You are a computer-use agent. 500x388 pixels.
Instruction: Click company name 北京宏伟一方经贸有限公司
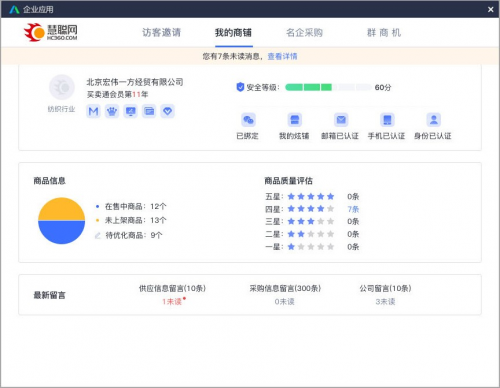[135, 82]
